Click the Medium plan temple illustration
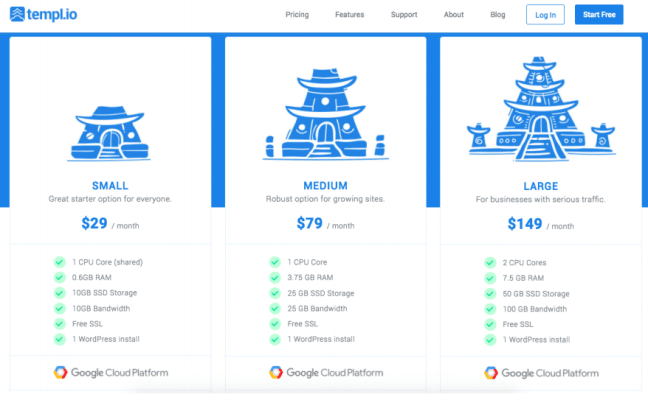 tap(326, 114)
